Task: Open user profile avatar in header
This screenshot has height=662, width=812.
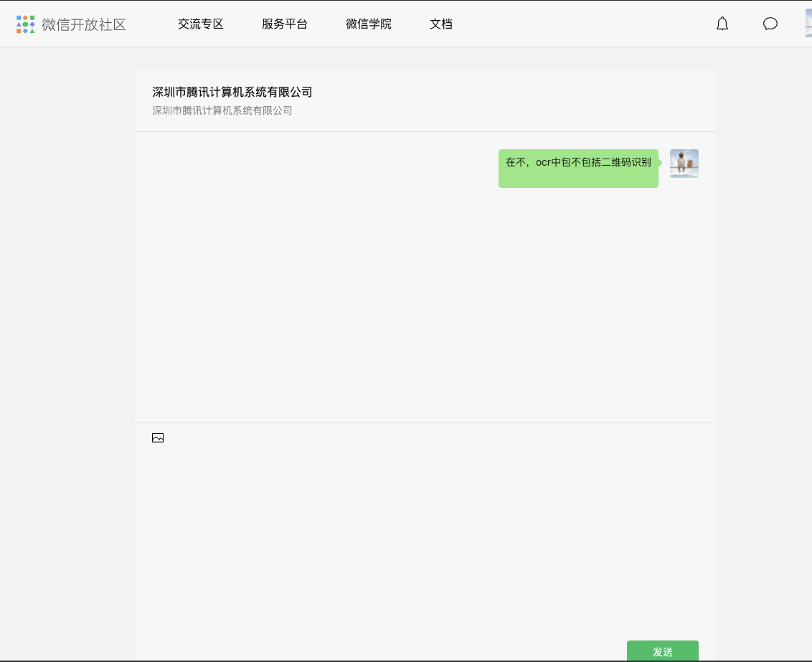Action: coord(808,24)
